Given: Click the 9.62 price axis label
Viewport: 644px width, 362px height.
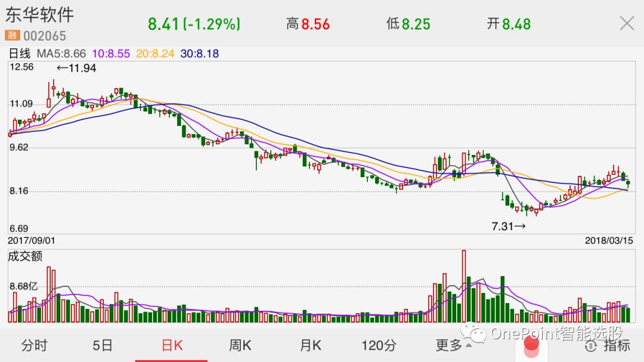Looking at the screenshot, I should [x=19, y=147].
